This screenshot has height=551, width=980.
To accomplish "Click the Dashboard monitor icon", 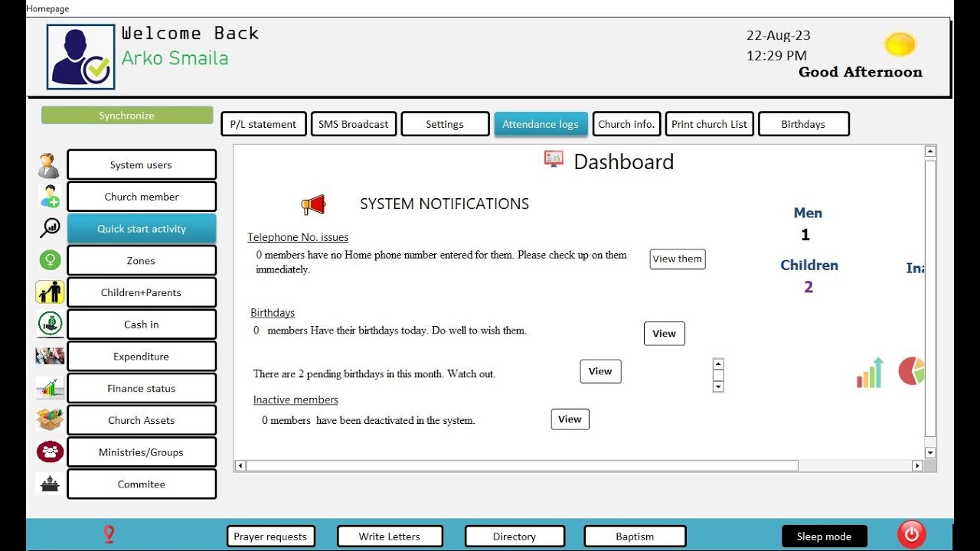I will point(554,159).
